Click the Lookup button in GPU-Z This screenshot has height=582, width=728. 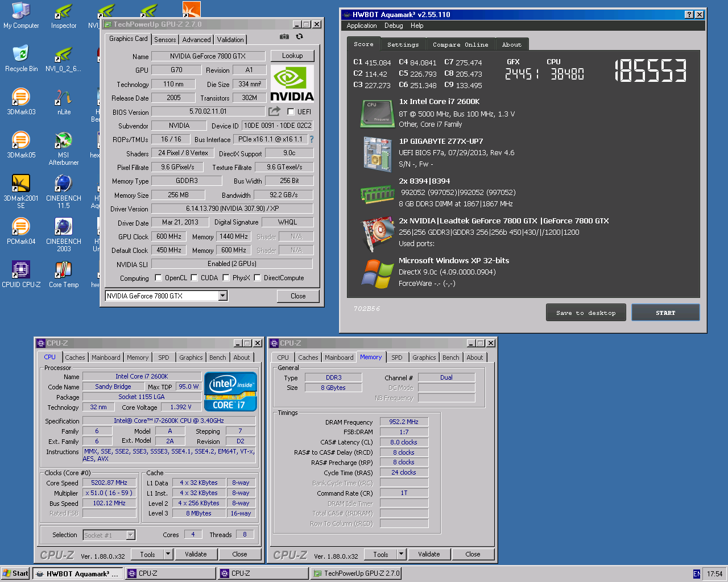(292, 56)
